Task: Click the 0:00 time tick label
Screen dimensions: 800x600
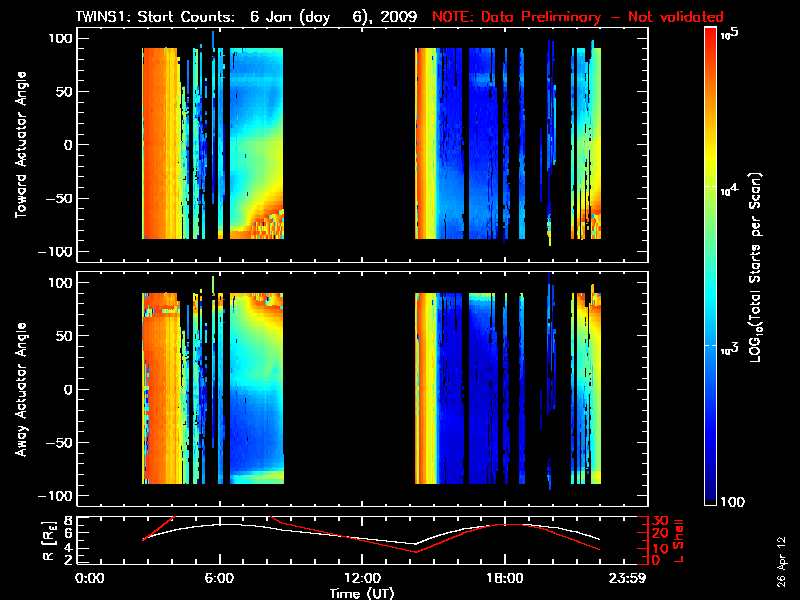Action: [x=90, y=579]
